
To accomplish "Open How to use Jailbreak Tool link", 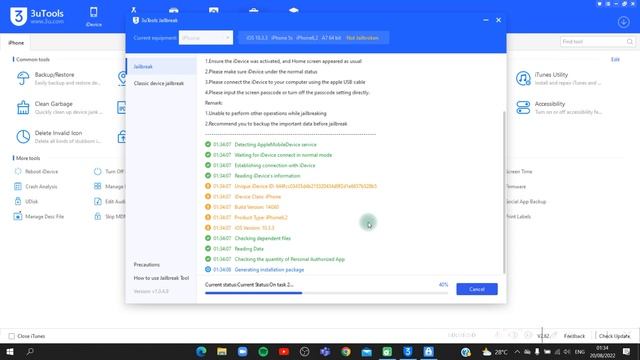I will click(x=161, y=278).
